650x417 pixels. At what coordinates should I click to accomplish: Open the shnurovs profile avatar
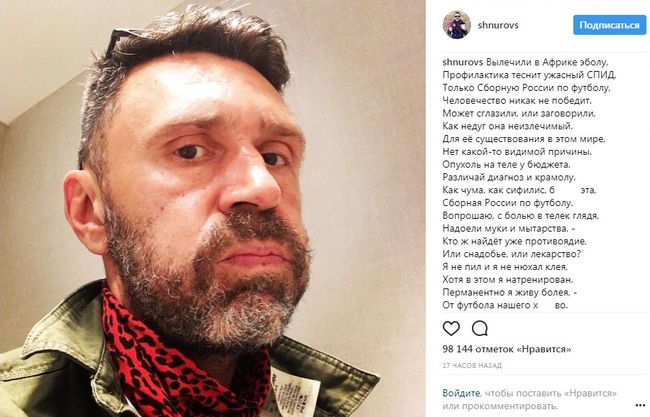[x=456, y=25]
